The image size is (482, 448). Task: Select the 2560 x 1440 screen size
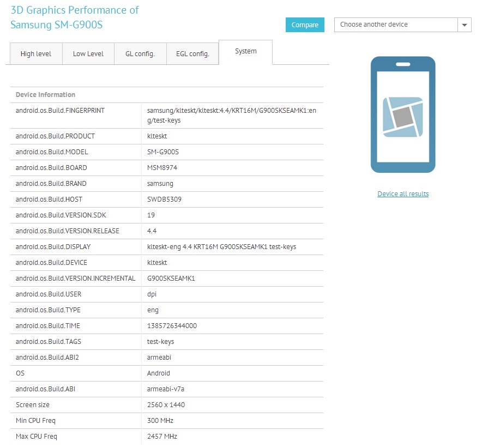tap(166, 405)
